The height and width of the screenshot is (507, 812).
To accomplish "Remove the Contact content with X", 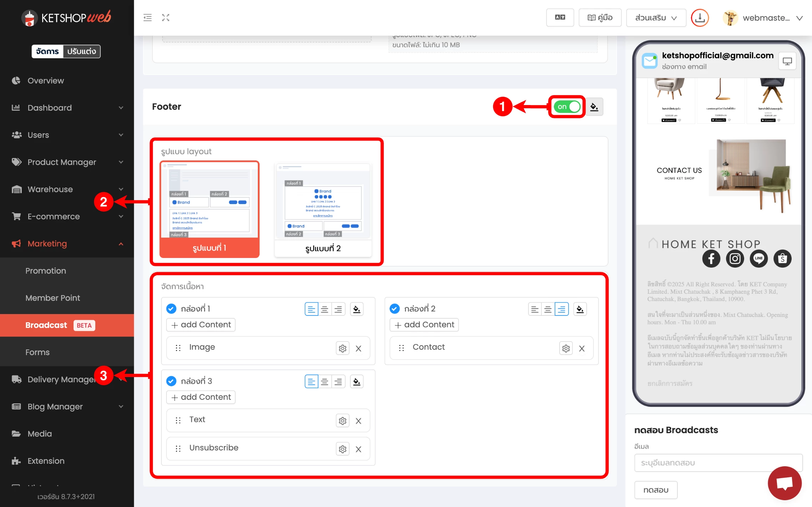I will [x=582, y=348].
